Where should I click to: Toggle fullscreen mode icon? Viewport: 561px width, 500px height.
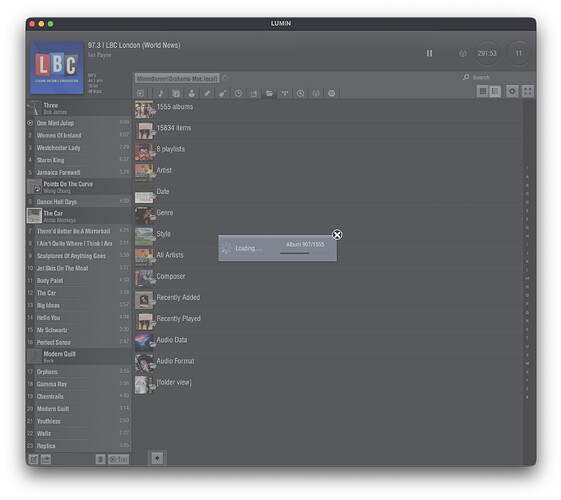click(x=528, y=92)
